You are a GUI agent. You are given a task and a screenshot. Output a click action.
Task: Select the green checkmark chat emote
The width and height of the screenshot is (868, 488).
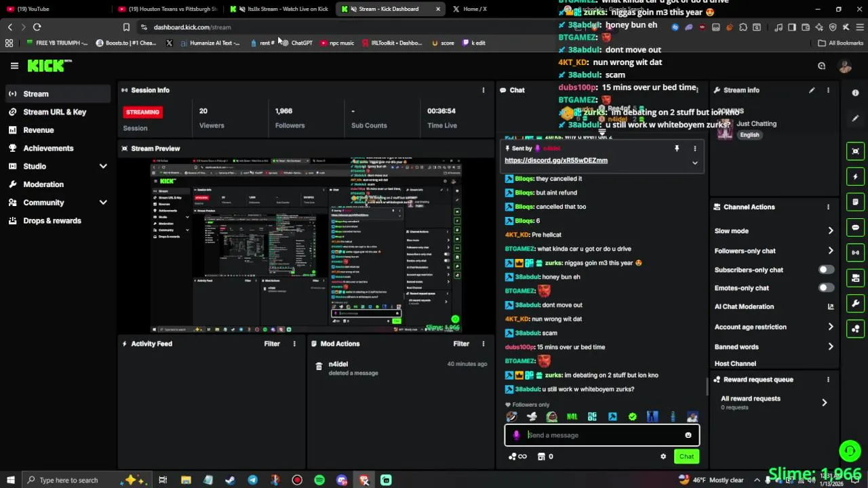pos(633,417)
